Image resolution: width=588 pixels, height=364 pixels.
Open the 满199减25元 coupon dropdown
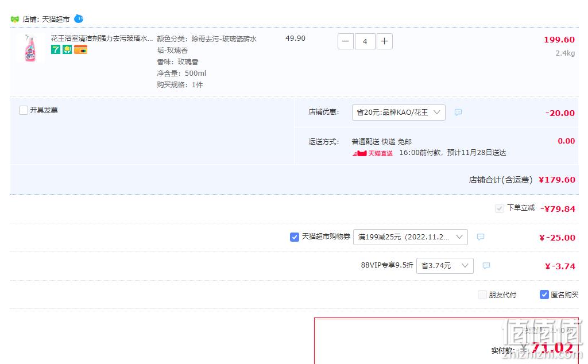(410, 237)
